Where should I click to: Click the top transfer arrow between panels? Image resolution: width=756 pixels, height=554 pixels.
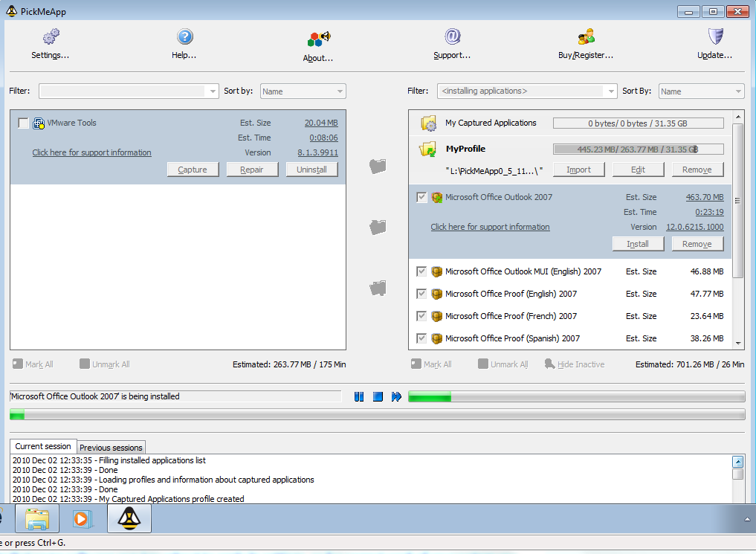[x=378, y=166]
